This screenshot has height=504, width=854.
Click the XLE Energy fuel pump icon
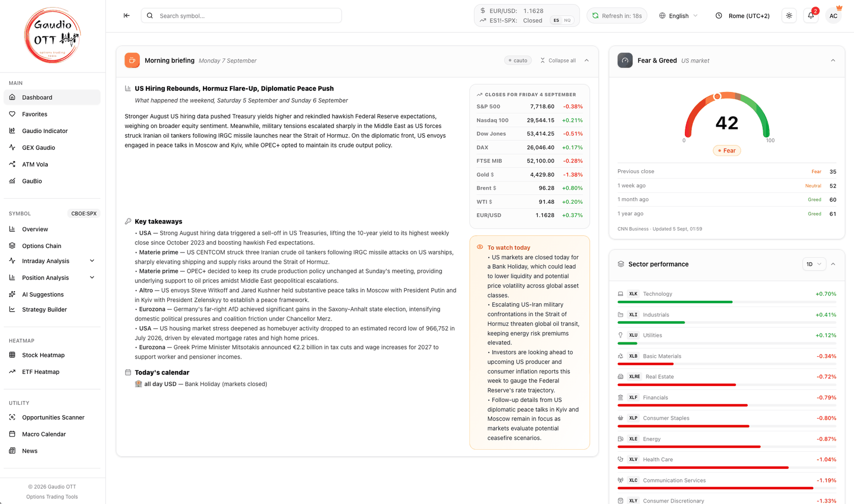click(621, 439)
